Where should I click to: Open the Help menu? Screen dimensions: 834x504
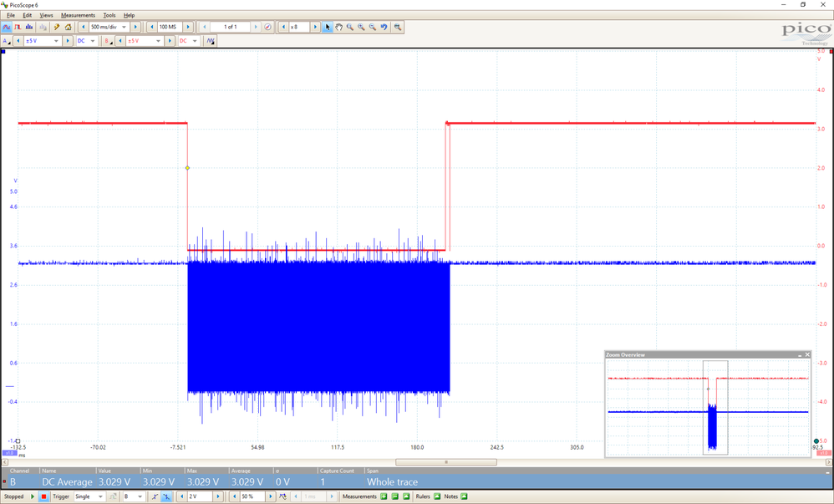[x=129, y=15]
